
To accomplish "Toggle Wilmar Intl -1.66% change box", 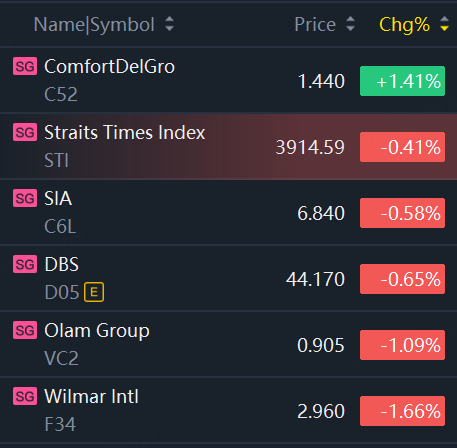I will point(402,411).
